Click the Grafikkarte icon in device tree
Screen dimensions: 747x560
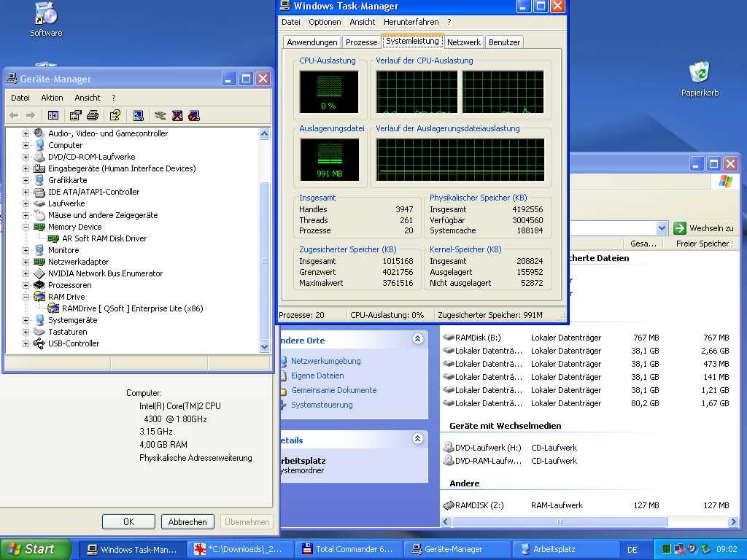pyautogui.click(x=39, y=180)
